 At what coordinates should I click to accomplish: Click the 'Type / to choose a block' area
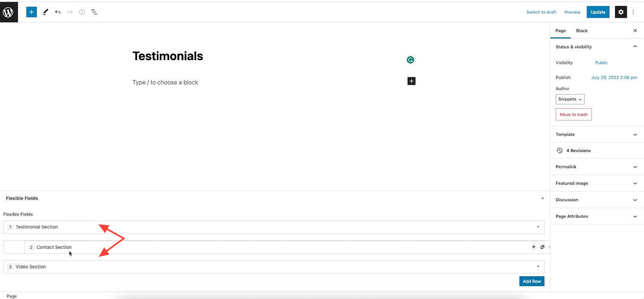pos(165,82)
